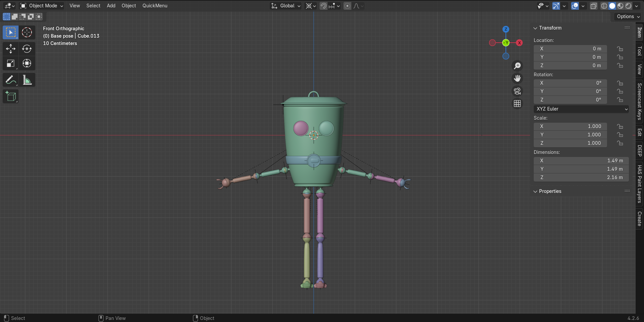Screen dimensions: 644x322
Task: Pick the combined Transform tool
Action: 27,63
